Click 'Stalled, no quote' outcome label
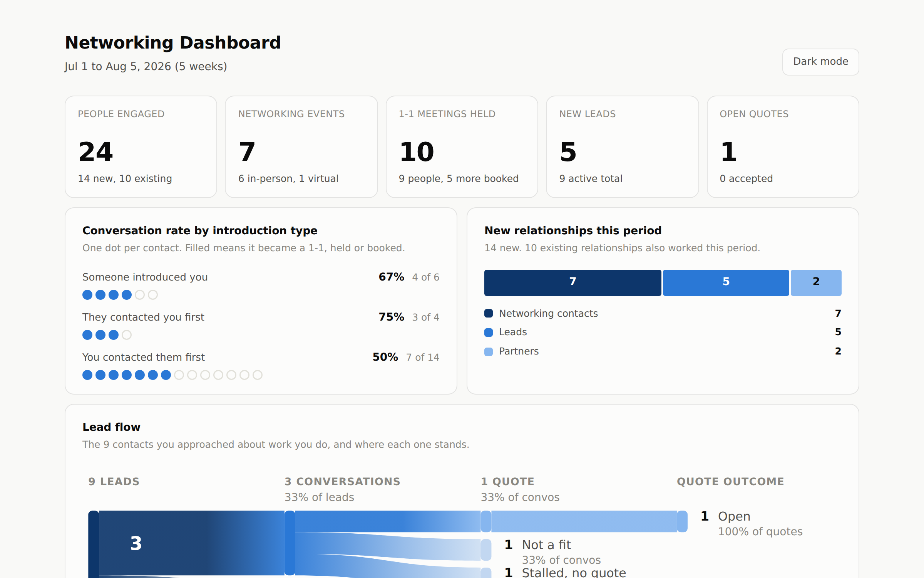Image resolution: width=924 pixels, height=578 pixels. tap(574, 572)
